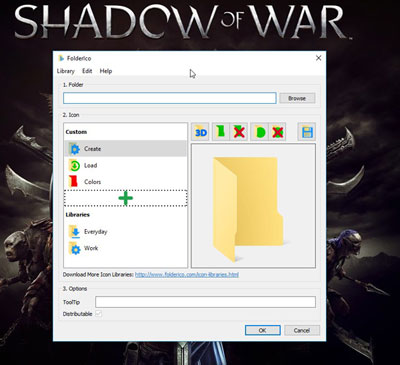
Task: Open the Work icon library
Action: [125, 248]
